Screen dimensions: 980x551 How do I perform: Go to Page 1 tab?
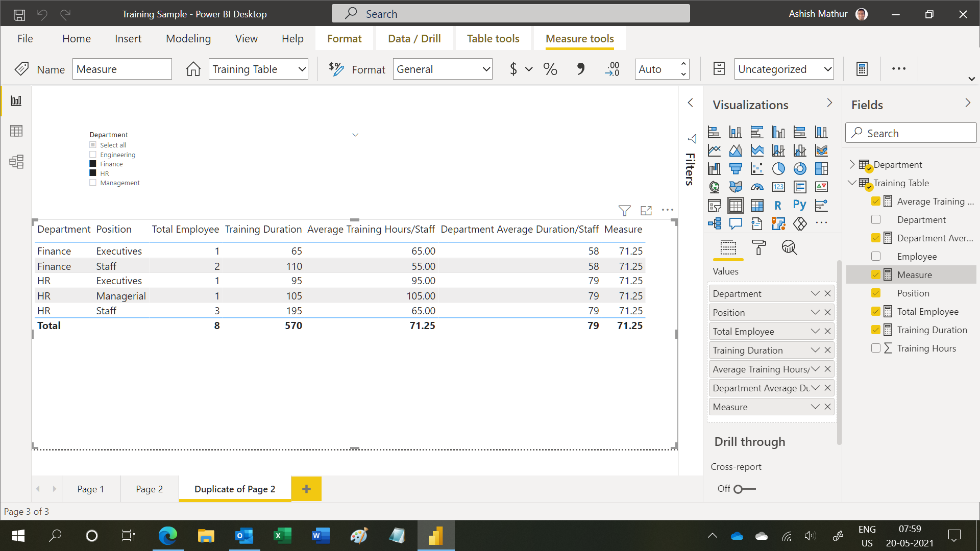(91, 489)
